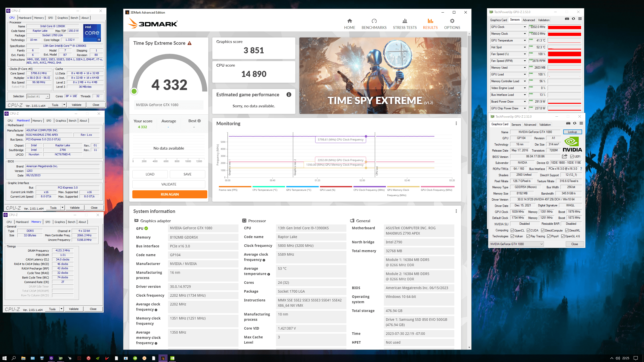The width and height of the screenshot is (644, 362).
Task: Click the VALIDATE button in 3DMark
Action: click(169, 184)
